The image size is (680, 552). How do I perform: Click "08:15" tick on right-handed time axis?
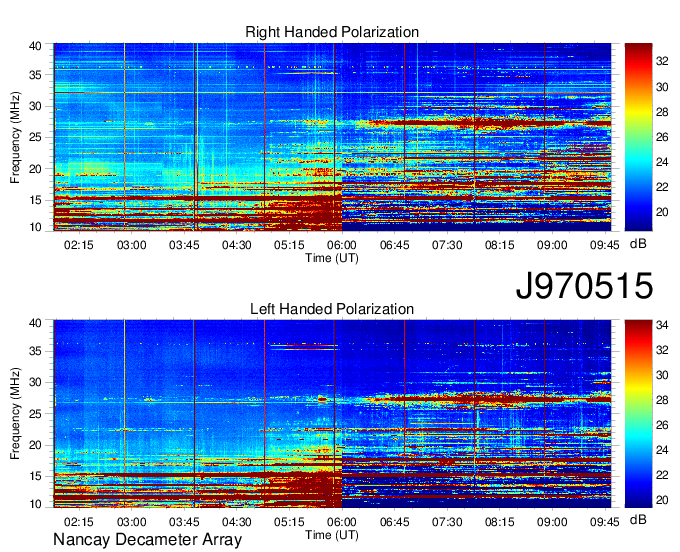coord(500,245)
